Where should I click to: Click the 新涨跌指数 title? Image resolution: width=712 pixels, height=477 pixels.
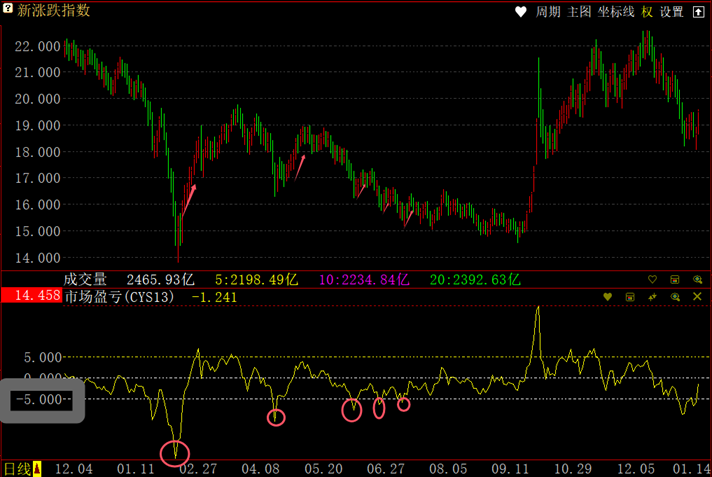point(54,10)
